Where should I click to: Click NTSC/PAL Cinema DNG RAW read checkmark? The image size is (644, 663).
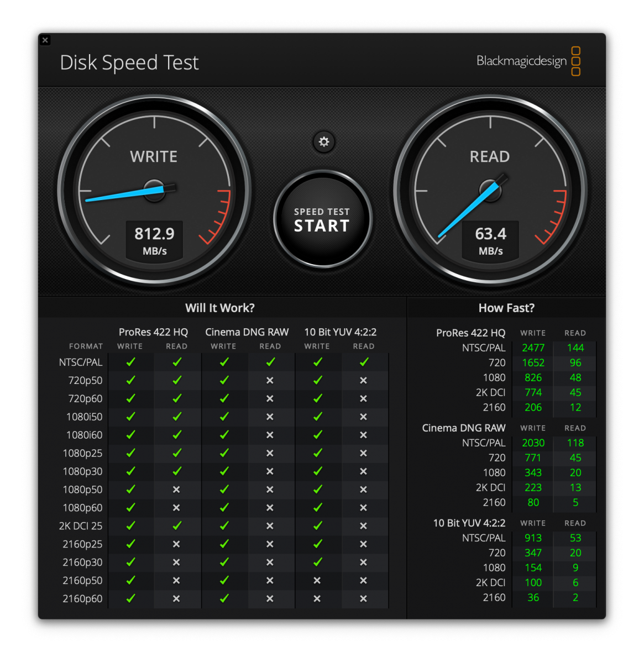pyautogui.click(x=270, y=362)
